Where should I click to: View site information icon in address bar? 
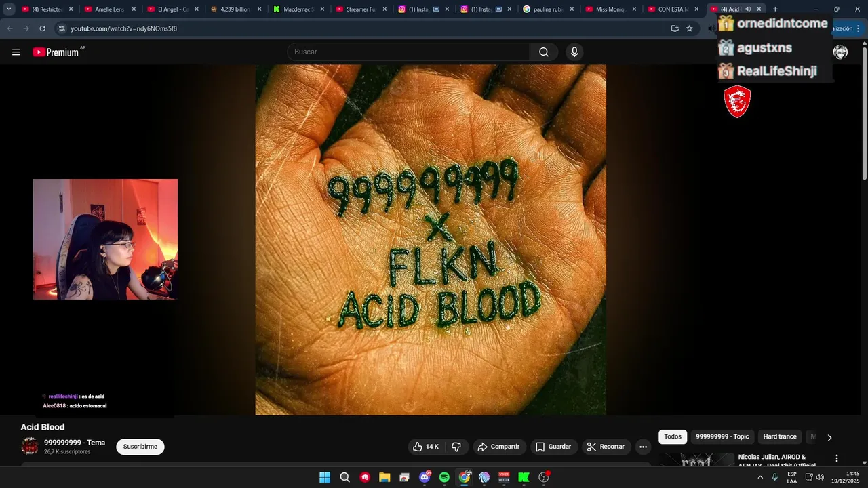point(62,28)
